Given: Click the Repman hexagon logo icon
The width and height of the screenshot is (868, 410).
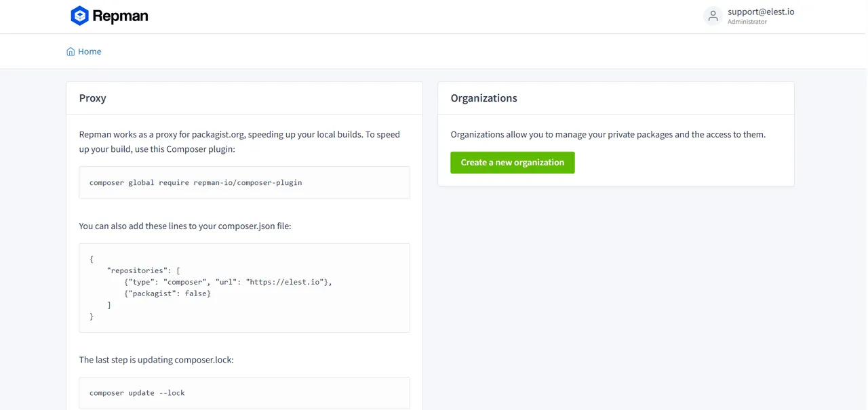Looking at the screenshot, I should [x=80, y=16].
